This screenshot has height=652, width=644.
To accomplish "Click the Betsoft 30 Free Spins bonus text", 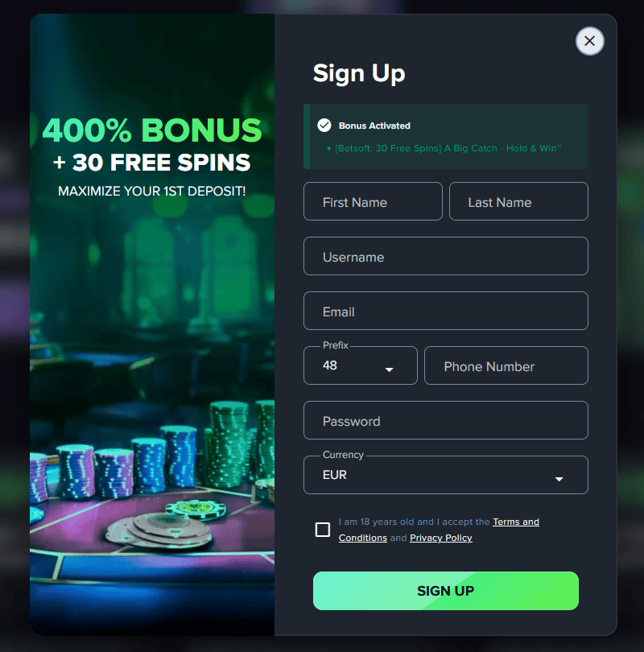I will (x=448, y=148).
